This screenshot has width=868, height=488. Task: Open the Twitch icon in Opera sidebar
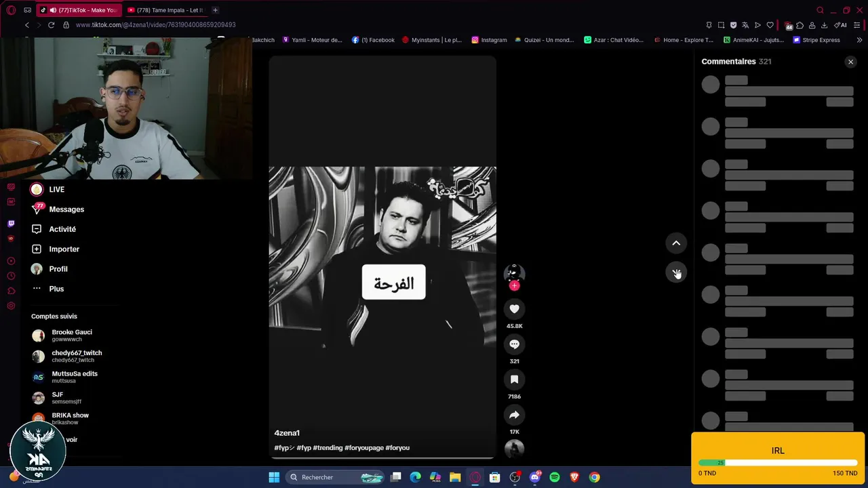pos(11,224)
